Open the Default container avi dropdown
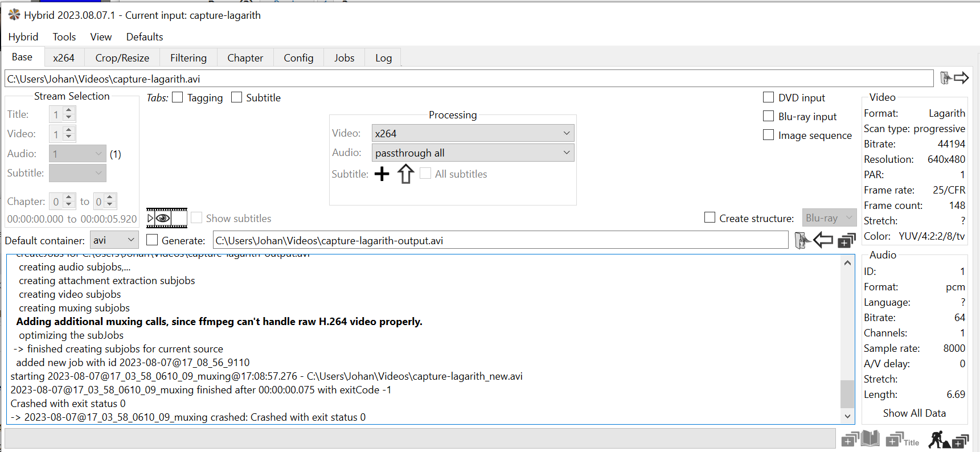980x452 pixels. [x=114, y=240]
